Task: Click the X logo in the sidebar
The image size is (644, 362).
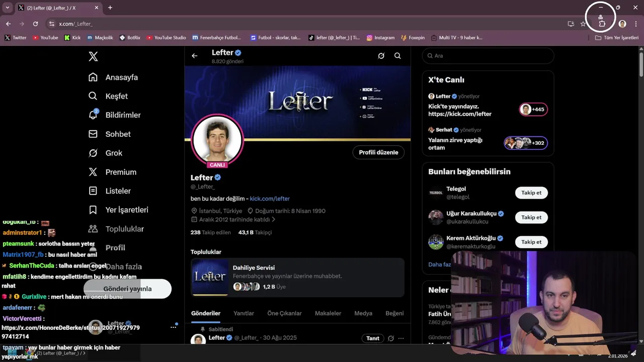Action: [x=93, y=56]
